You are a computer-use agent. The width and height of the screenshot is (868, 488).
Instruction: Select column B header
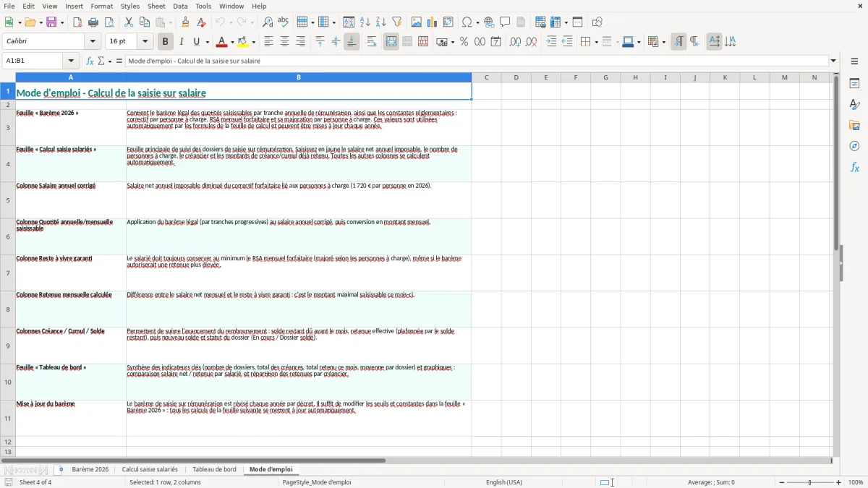pyautogui.click(x=299, y=77)
